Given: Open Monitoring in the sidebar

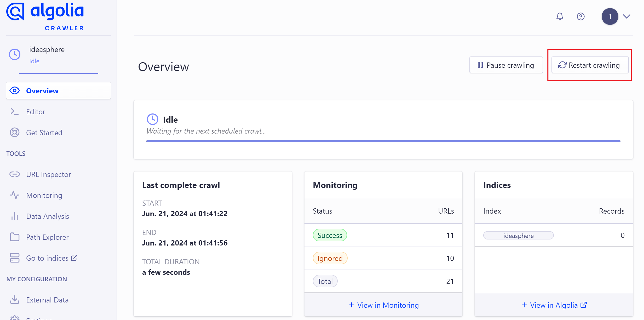Looking at the screenshot, I should click(59, 195).
